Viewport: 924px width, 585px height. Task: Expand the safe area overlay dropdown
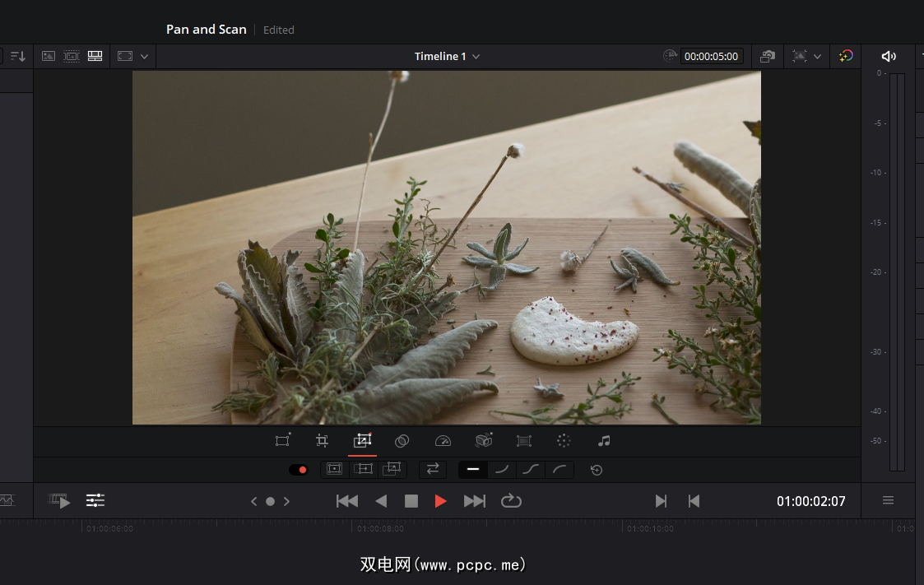click(817, 56)
